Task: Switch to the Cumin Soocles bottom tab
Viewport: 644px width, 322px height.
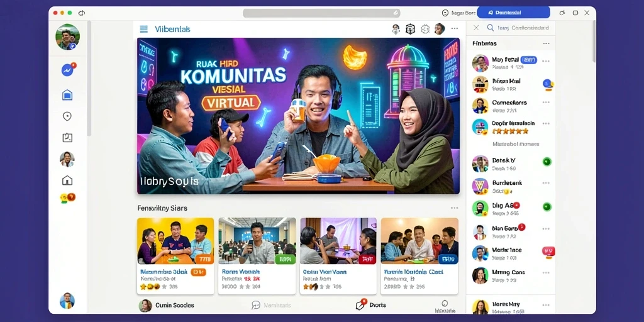Action: coord(166,306)
